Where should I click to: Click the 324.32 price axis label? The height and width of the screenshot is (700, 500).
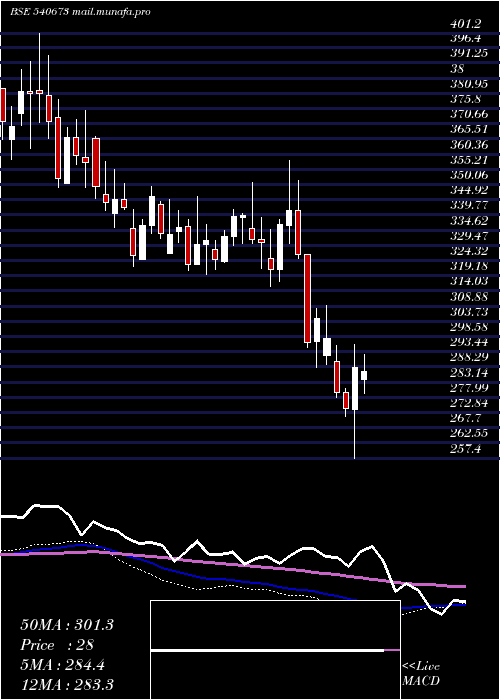(x=469, y=251)
